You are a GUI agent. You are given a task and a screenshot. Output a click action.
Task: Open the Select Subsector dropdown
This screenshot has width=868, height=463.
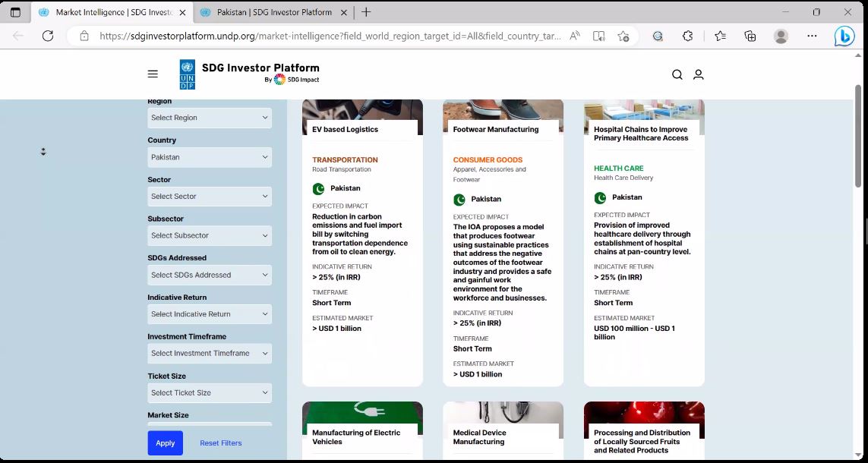210,235
